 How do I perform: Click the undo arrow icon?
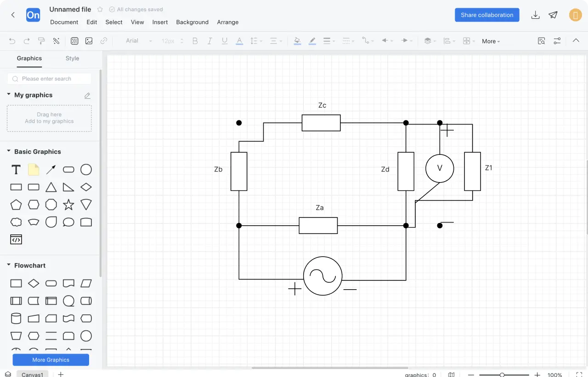pyautogui.click(x=12, y=41)
